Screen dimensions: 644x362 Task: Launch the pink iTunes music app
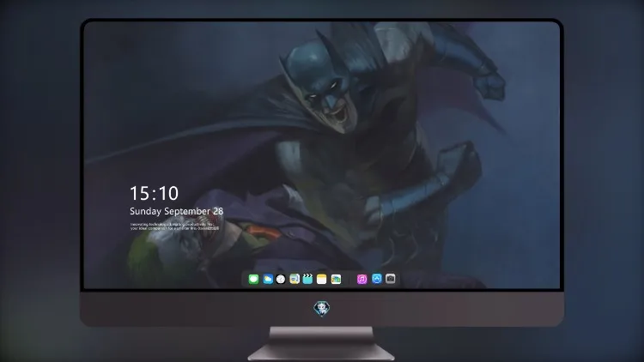(x=361, y=279)
